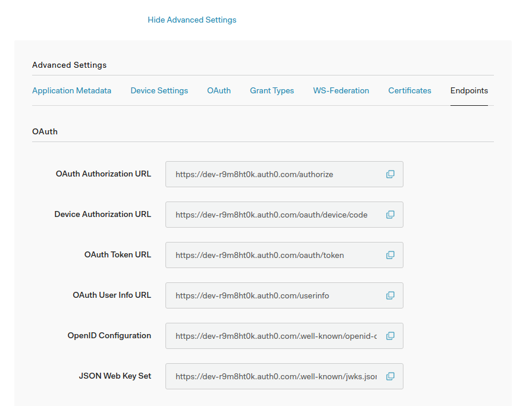
Task: Click the OpenID Configuration URL field
Action: [274, 336]
